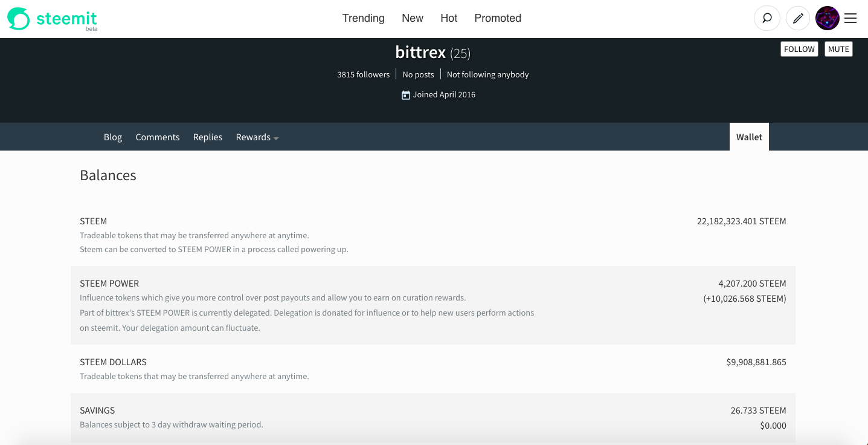Follow the bittrex account
This screenshot has width=868, height=445.
(x=799, y=49)
